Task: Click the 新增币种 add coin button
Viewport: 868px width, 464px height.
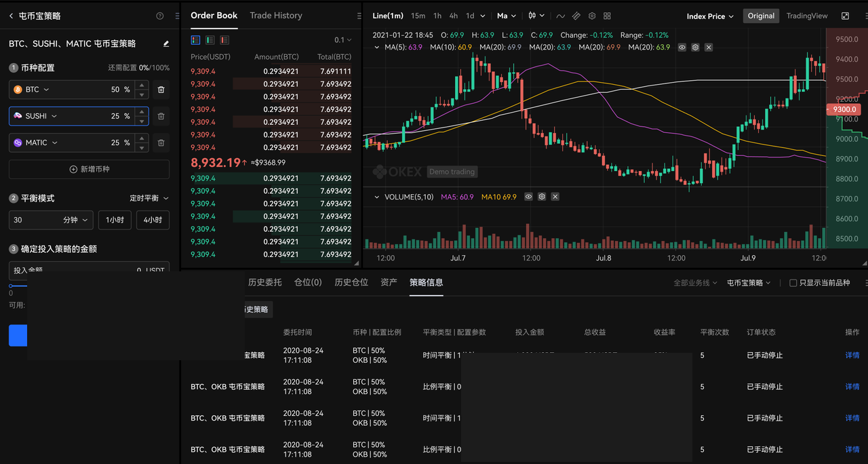Action: click(89, 169)
